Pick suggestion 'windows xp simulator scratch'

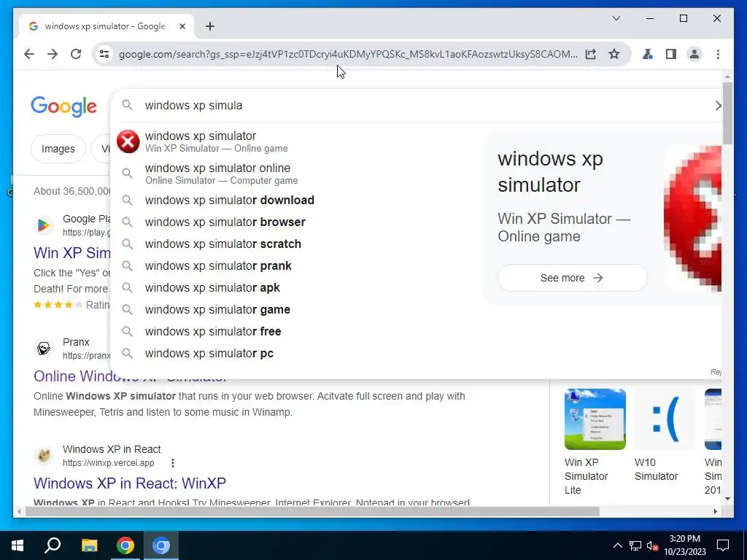295,244
